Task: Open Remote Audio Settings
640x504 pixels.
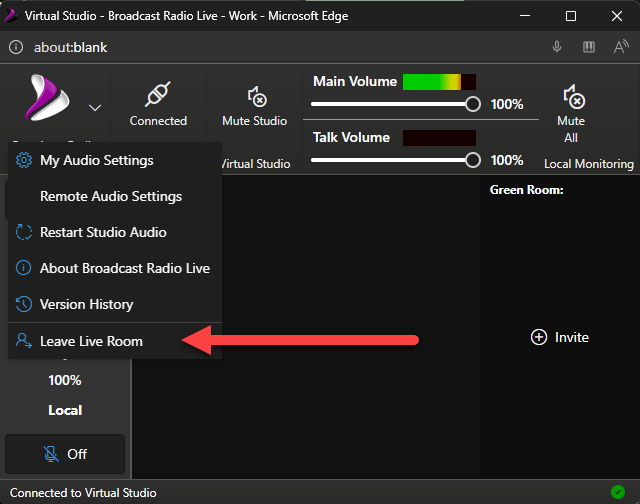Action: 115,196
